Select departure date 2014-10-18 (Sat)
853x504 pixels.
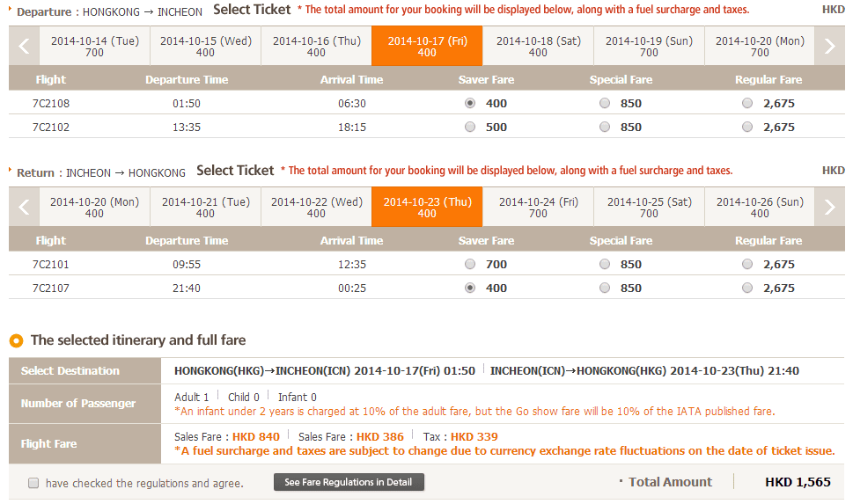539,47
